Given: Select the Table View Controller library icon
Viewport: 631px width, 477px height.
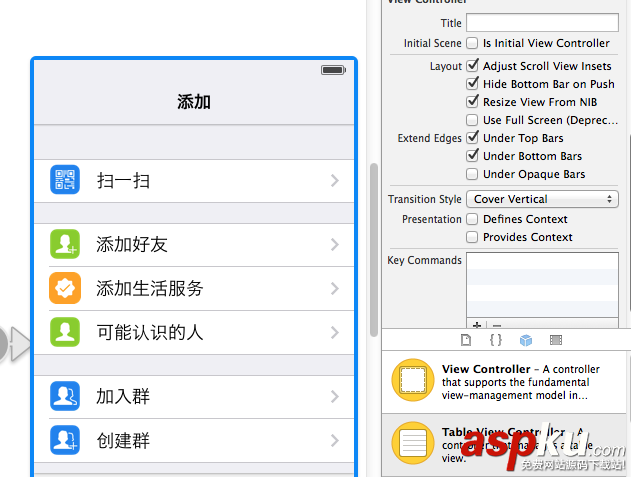Looking at the screenshot, I should tap(413, 443).
